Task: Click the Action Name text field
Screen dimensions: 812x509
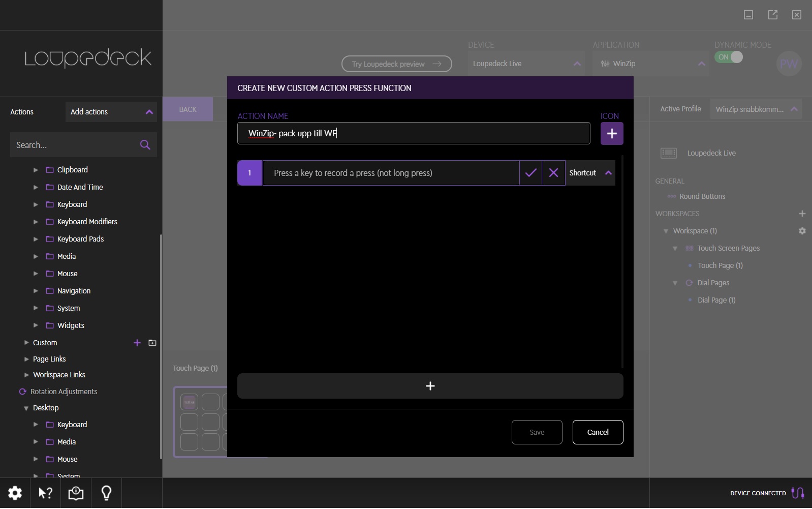Action: 414,133
